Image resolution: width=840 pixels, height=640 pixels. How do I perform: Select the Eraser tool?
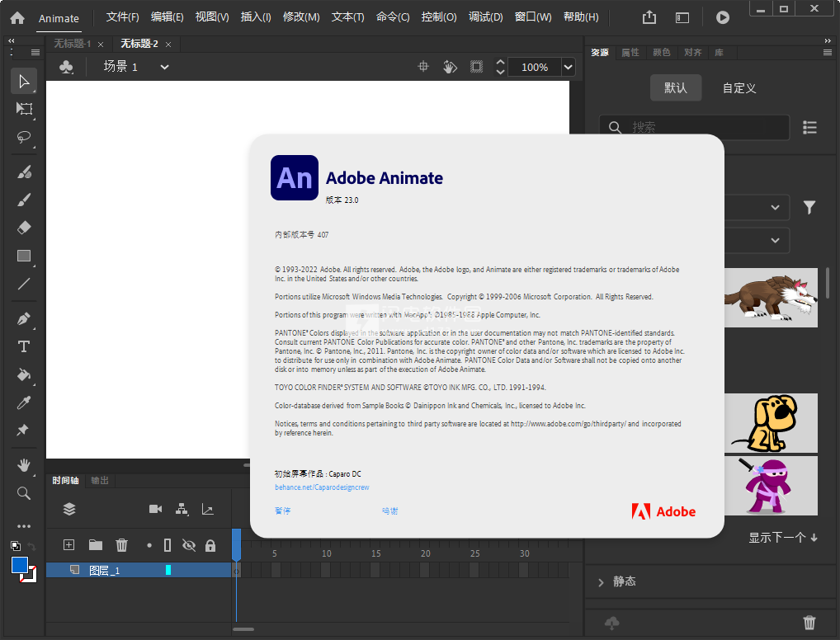(24, 228)
